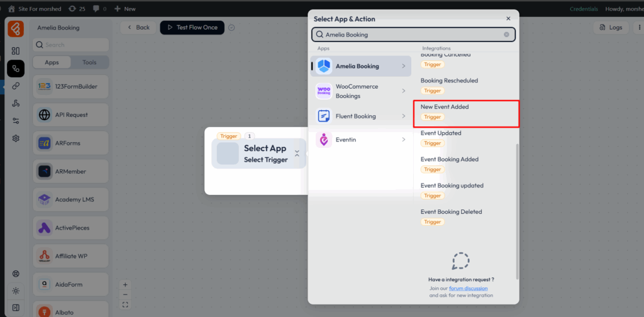Choose the Event Updated trigger
Image resolution: width=644 pixels, height=317 pixels.
point(441,133)
